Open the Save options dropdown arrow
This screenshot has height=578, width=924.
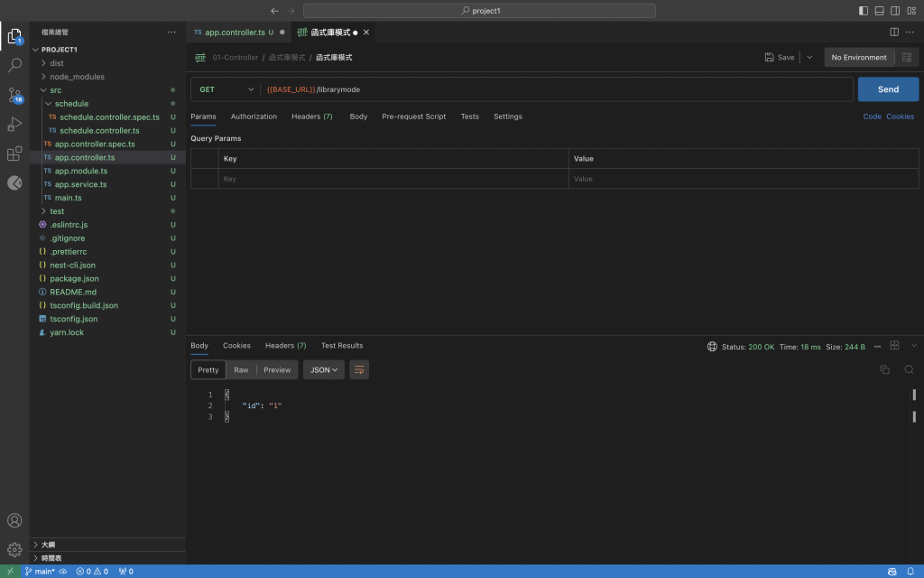point(809,57)
